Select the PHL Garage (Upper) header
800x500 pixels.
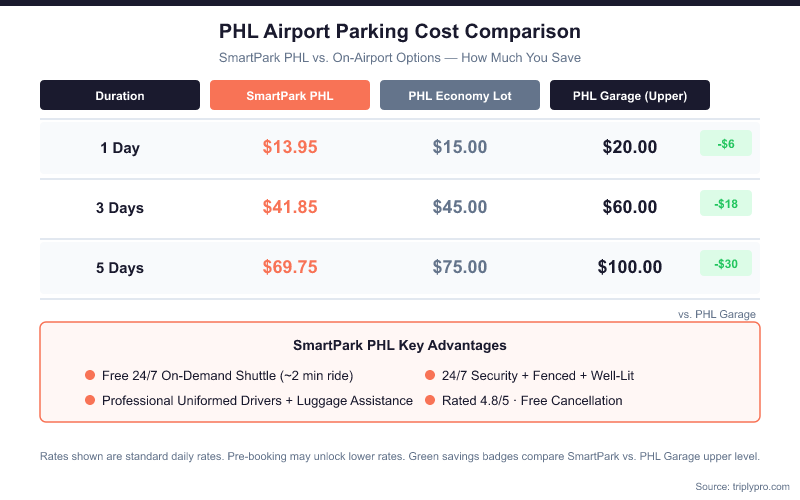(x=630, y=96)
